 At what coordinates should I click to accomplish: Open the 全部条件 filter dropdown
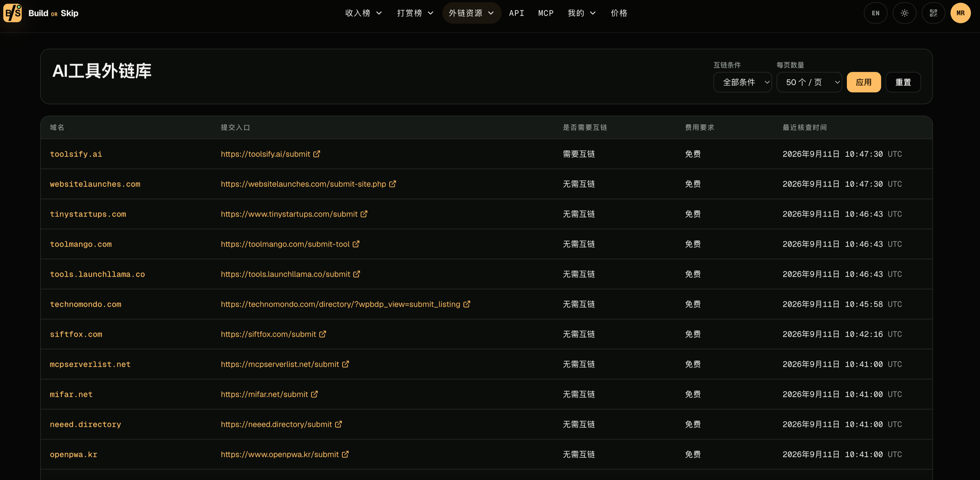(x=742, y=82)
